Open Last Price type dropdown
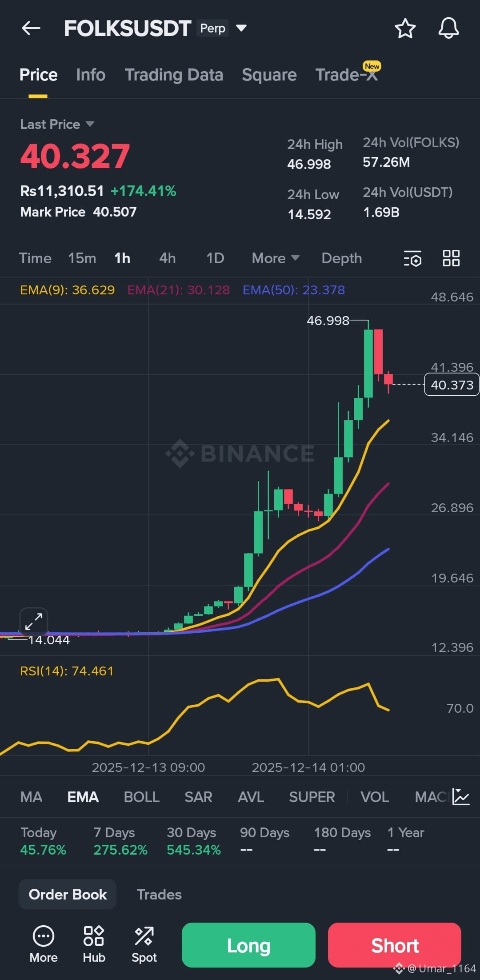The width and height of the screenshot is (480, 980). pos(57,125)
